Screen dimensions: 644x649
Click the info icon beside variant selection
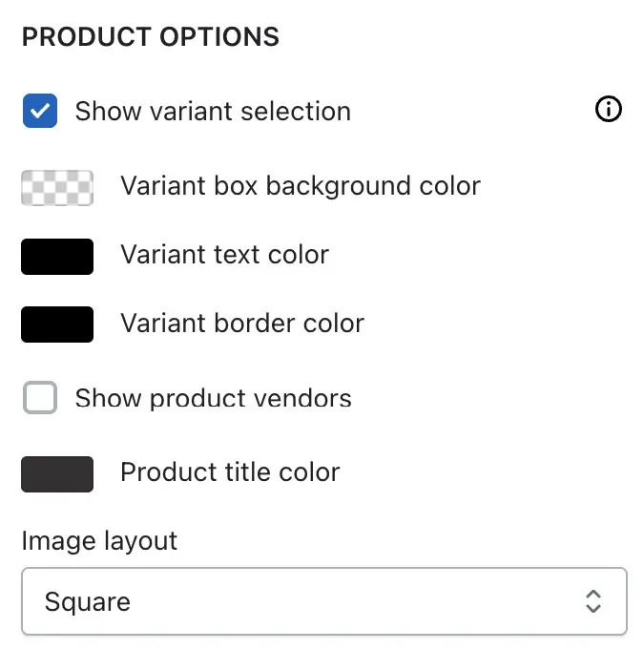tap(608, 110)
